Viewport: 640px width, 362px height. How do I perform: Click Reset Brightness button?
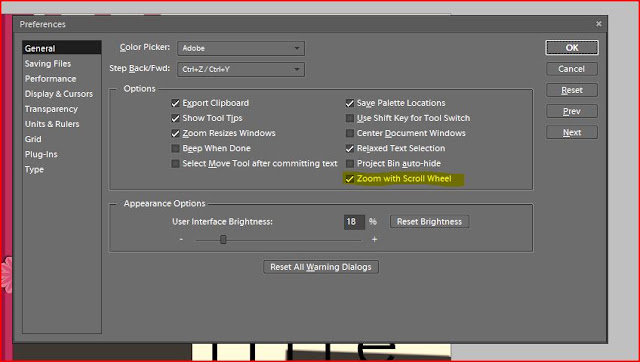[429, 222]
